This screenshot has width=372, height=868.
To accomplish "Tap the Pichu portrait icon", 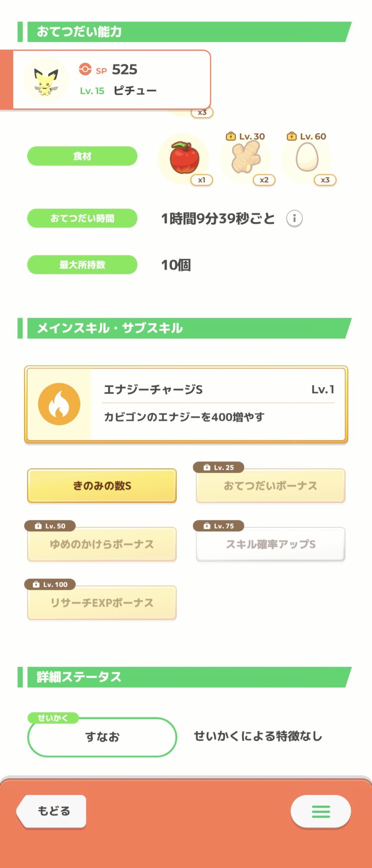I will (x=46, y=80).
